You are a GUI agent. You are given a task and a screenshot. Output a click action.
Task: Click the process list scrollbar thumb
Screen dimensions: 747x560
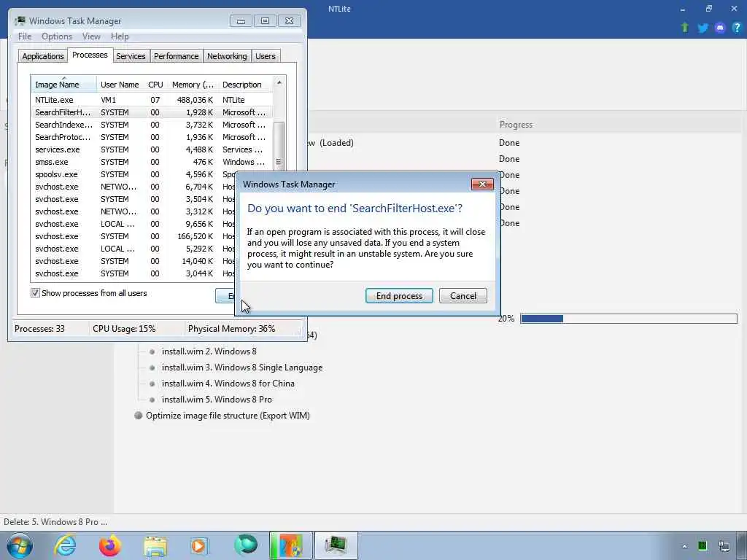(x=279, y=146)
